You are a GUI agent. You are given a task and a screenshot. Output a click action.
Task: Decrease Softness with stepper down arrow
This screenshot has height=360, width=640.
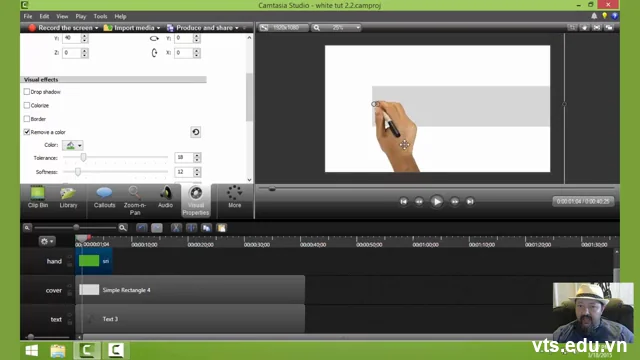pyautogui.click(x=197, y=174)
